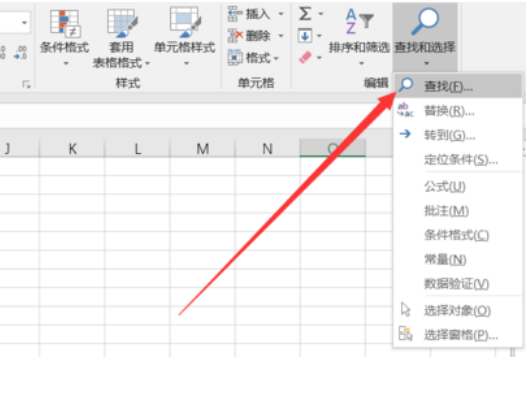
Task: Expand AutoSum dropdown arrow
Action: (x=321, y=14)
